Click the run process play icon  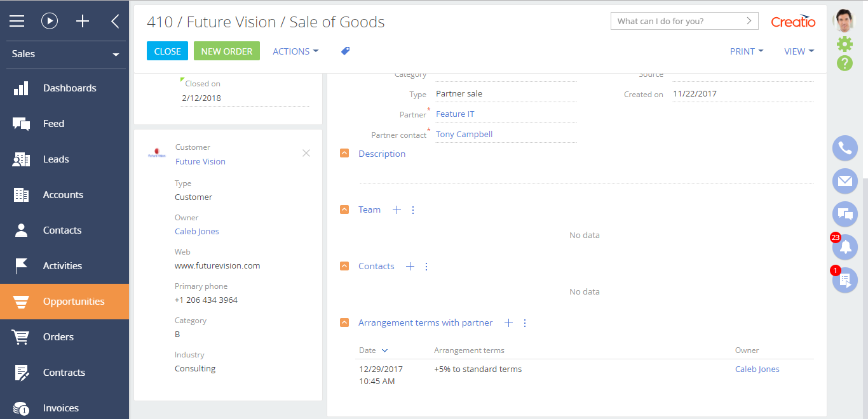[x=50, y=21]
